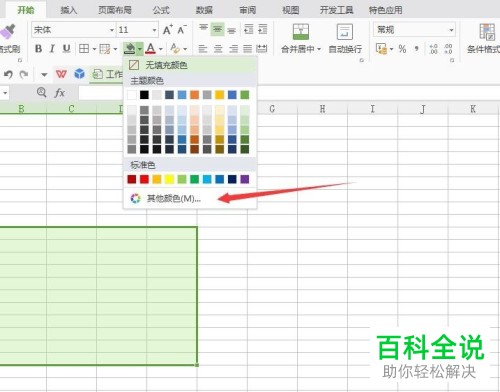Open the font name 宋体 dropdown
This screenshot has width=500, height=392.
click(x=112, y=30)
